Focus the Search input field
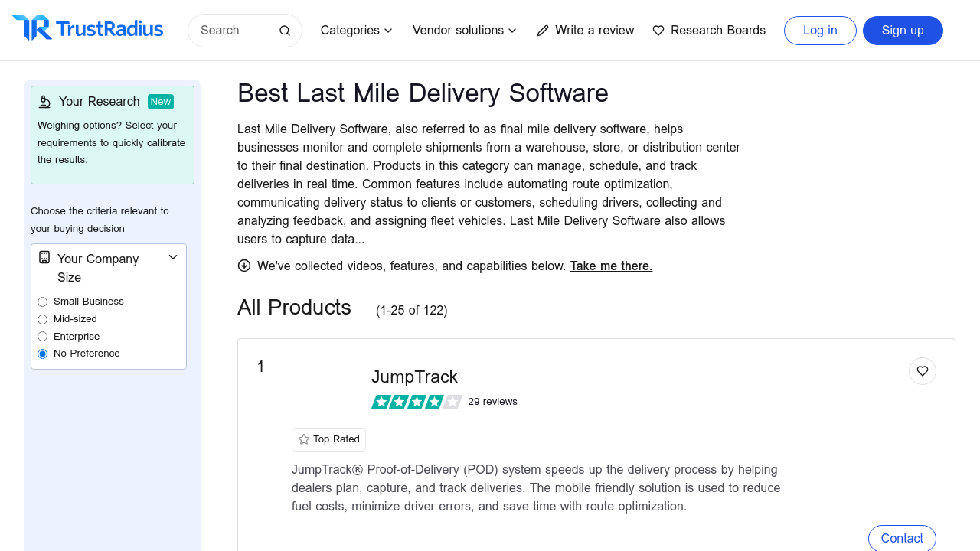 click(234, 31)
